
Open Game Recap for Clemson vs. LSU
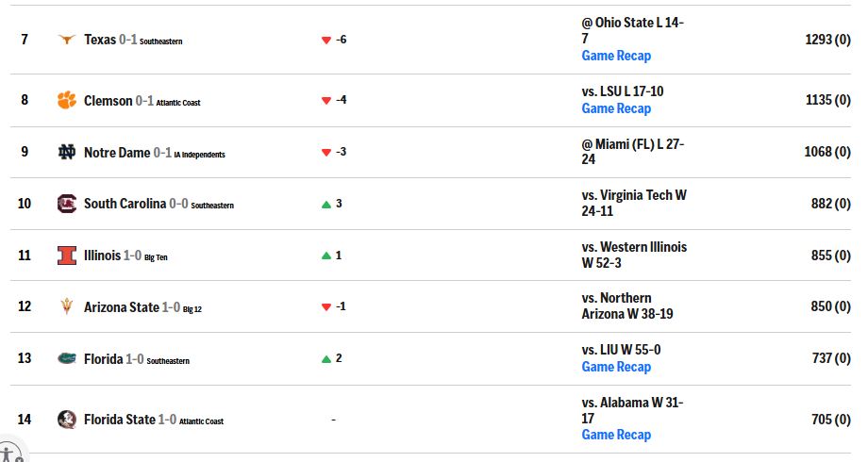click(x=616, y=108)
